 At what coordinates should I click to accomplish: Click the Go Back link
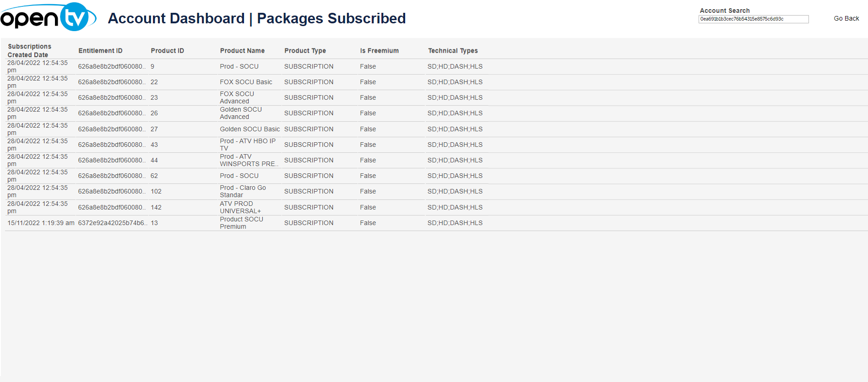click(846, 19)
